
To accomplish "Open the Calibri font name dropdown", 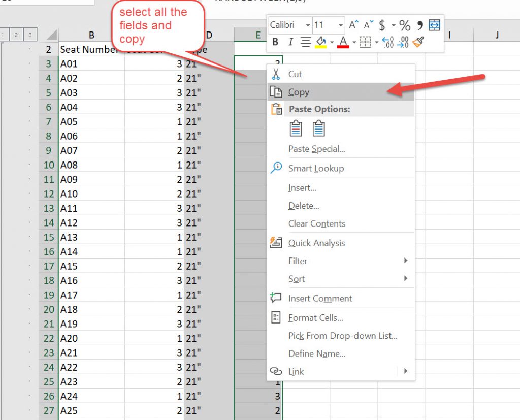I will tap(308, 25).
